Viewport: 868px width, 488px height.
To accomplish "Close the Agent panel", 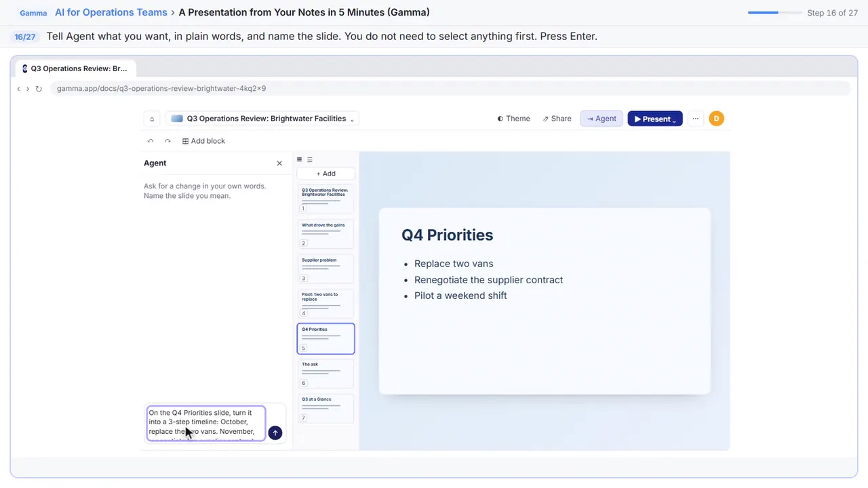I will pyautogui.click(x=279, y=163).
